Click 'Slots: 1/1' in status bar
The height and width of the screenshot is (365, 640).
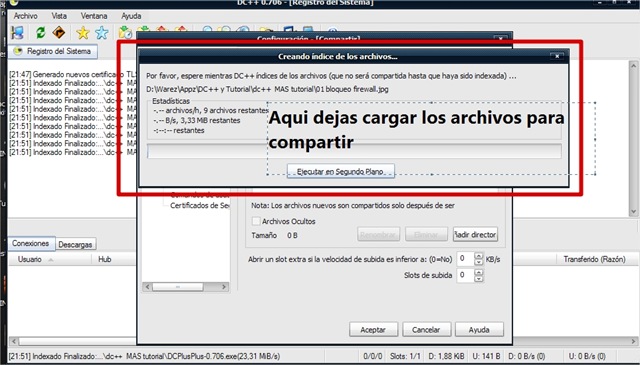point(405,356)
